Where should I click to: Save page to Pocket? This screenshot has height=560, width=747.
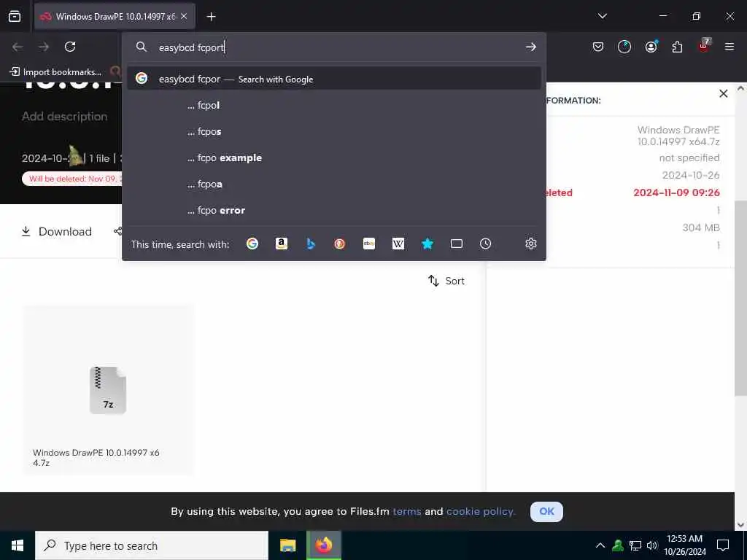coord(598,47)
